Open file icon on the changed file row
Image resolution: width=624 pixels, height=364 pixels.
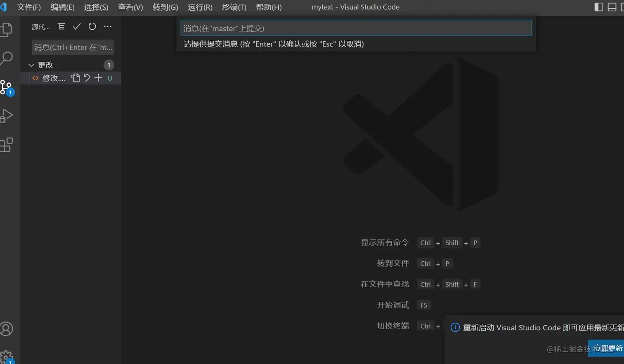(x=75, y=78)
